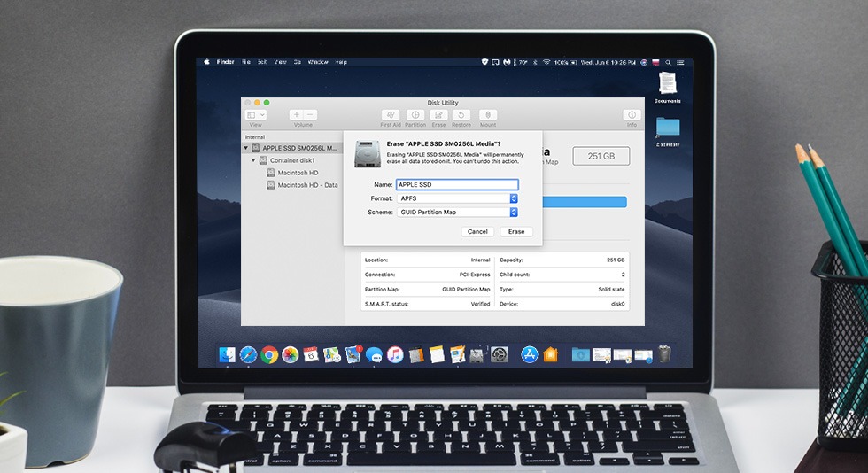Click the Mount toolbar icon
This screenshot has width=868, height=473.
coord(488,114)
